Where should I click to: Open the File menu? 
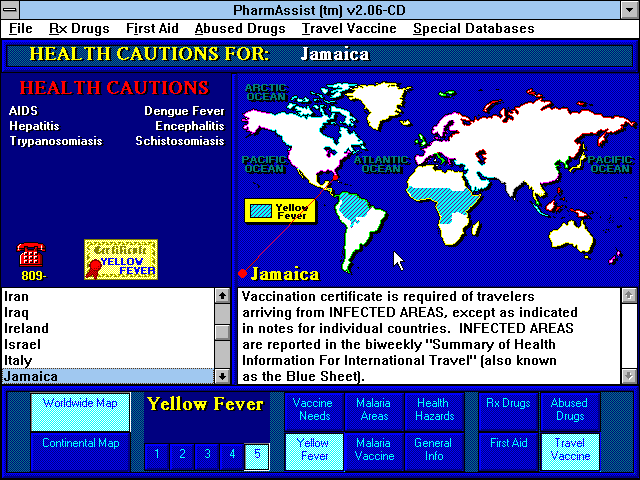pos(20,29)
